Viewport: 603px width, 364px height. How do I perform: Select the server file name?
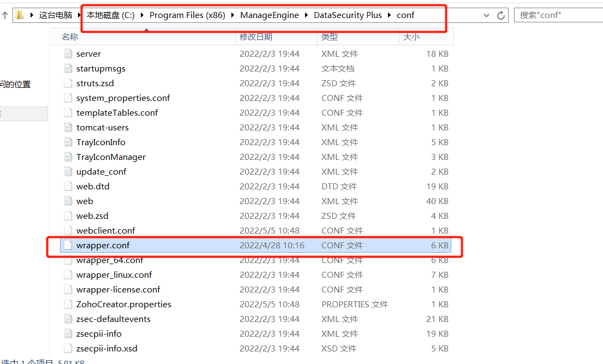click(88, 54)
